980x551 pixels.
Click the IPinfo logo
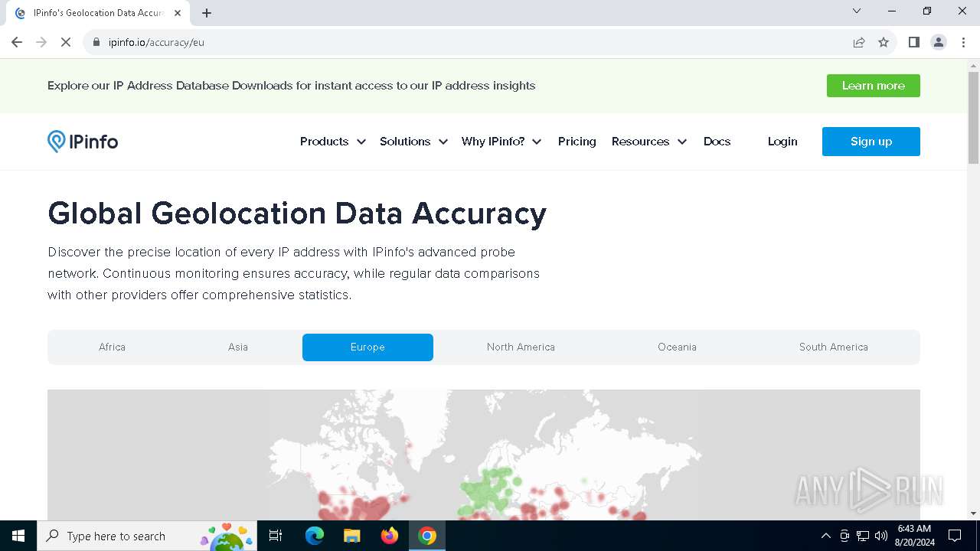tap(83, 142)
